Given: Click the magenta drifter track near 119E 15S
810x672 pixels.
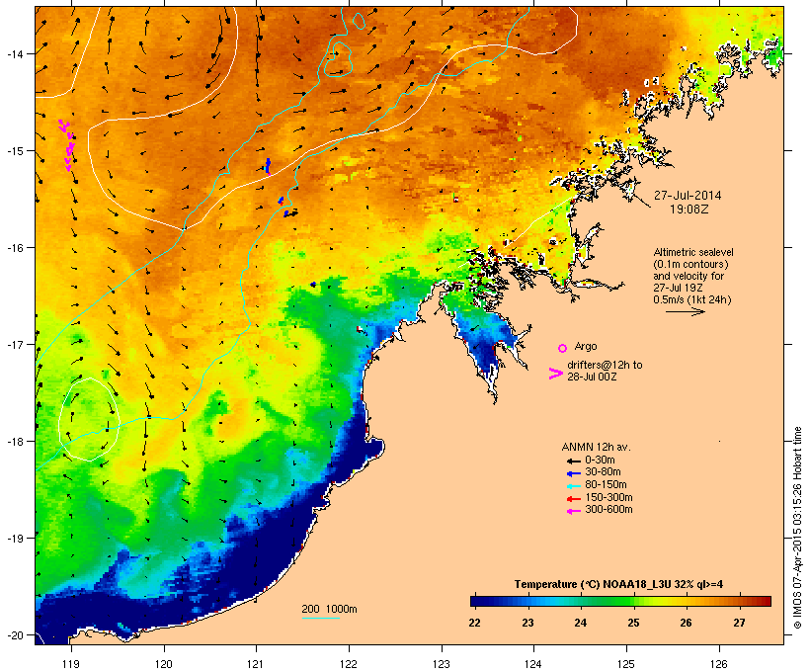Looking at the screenshot, I should coord(66,144).
